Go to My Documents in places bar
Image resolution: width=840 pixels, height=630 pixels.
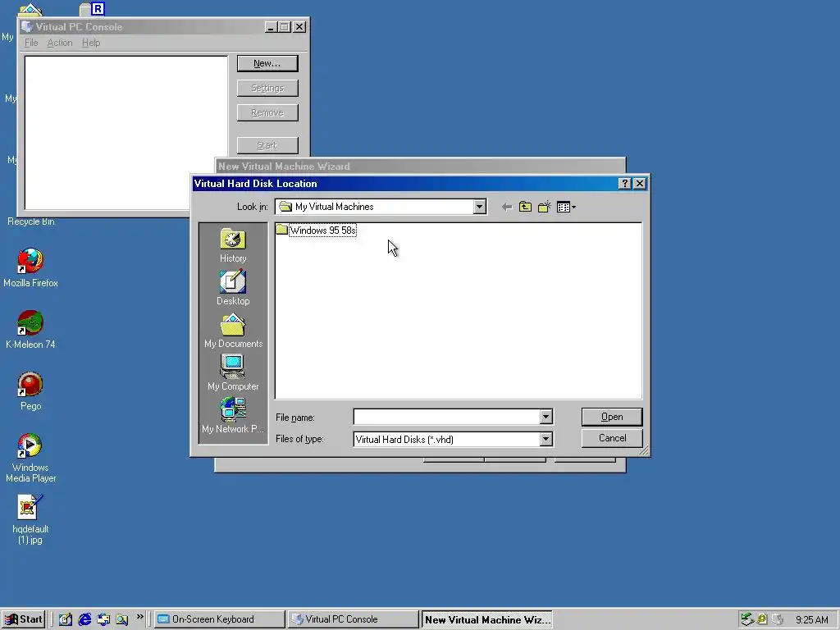coord(233,331)
